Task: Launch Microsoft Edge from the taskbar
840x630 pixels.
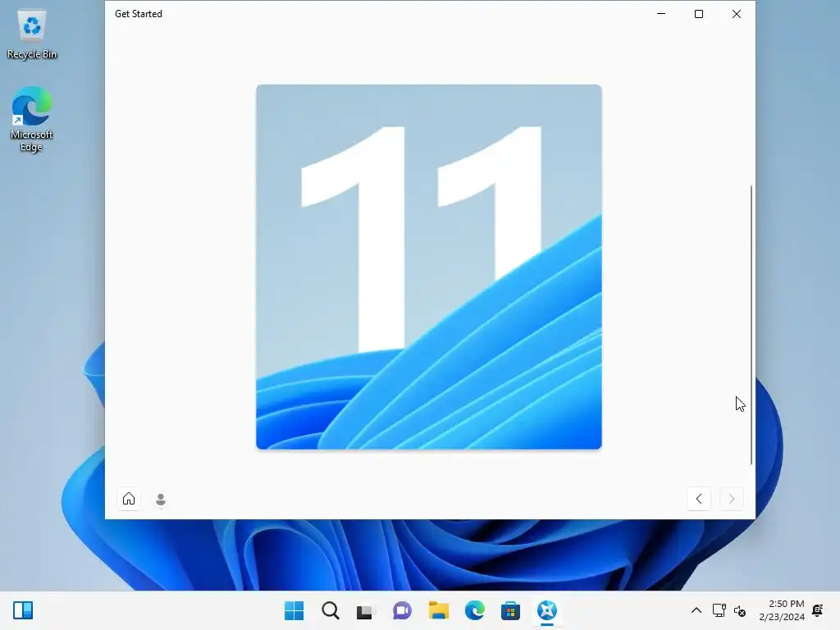Action: [x=475, y=610]
